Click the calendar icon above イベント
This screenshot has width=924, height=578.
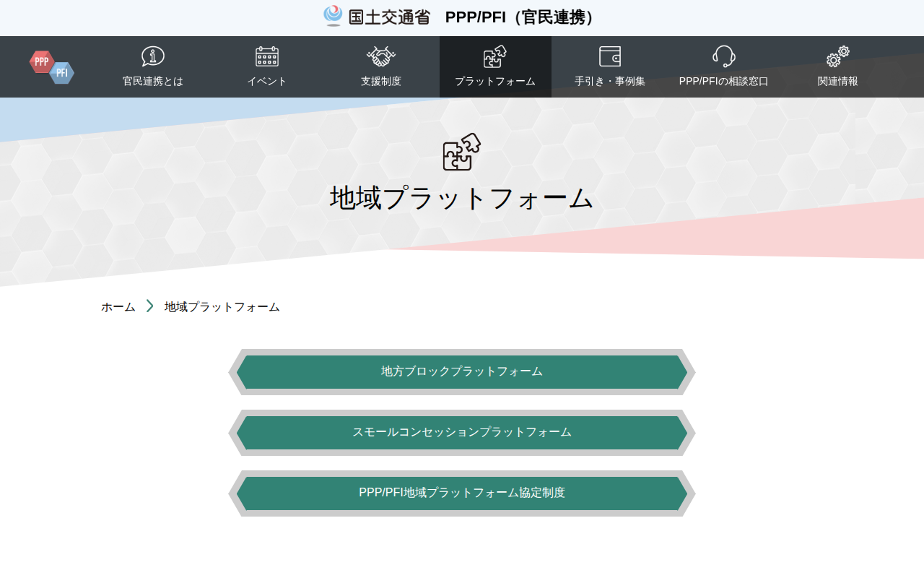click(267, 56)
